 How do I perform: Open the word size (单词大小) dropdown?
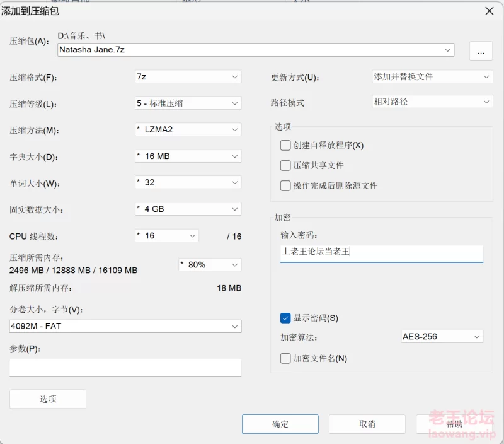coord(188,183)
